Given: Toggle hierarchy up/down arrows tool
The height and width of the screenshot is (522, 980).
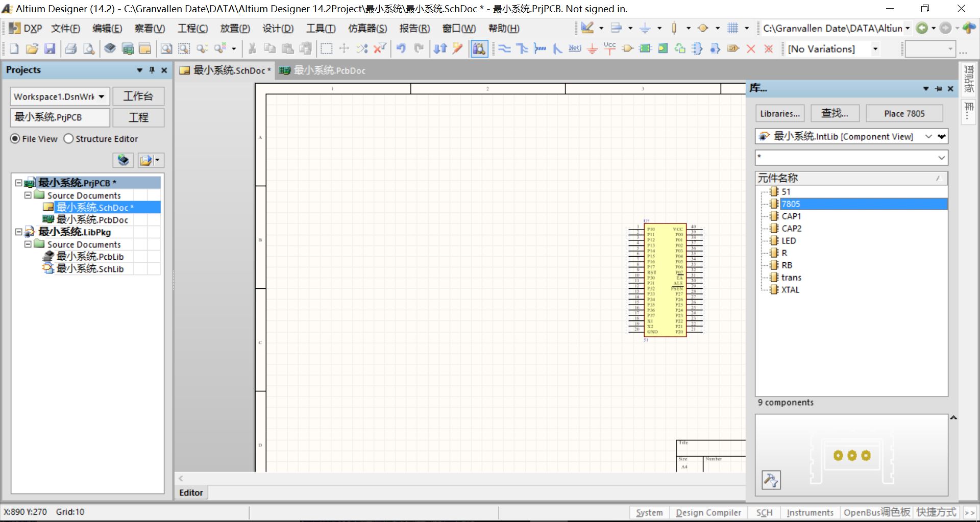Looking at the screenshot, I should tap(440, 49).
